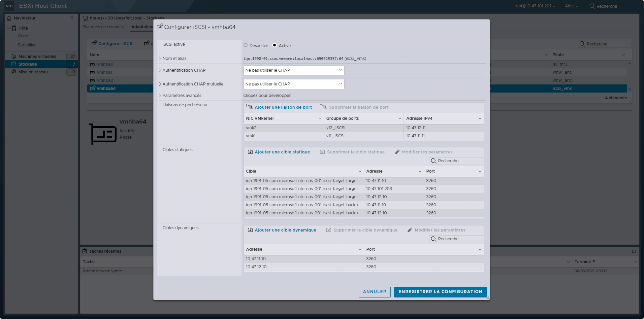Open Gérer under Hôte
The width and height of the screenshot is (644, 319).
tap(23, 36)
